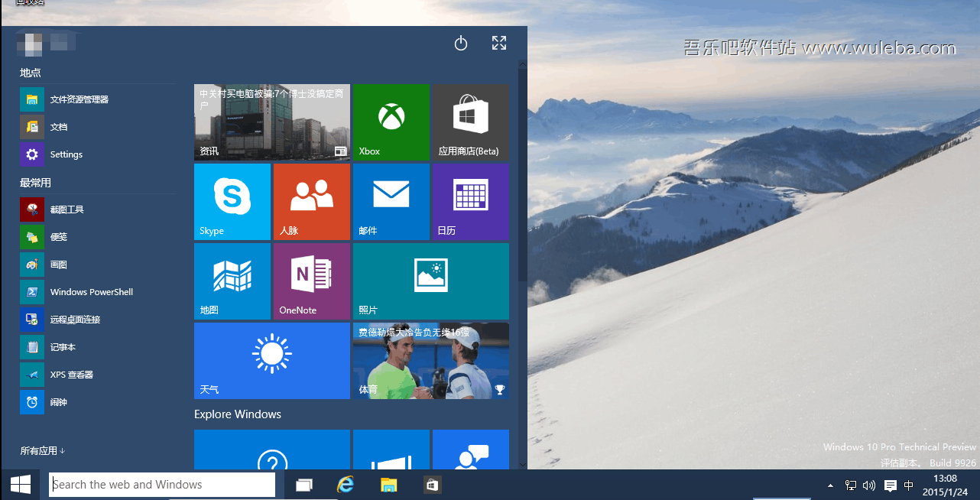The height and width of the screenshot is (500, 980).
Task: Launch Snipping Tool (截图工具)
Action: point(97,209)
